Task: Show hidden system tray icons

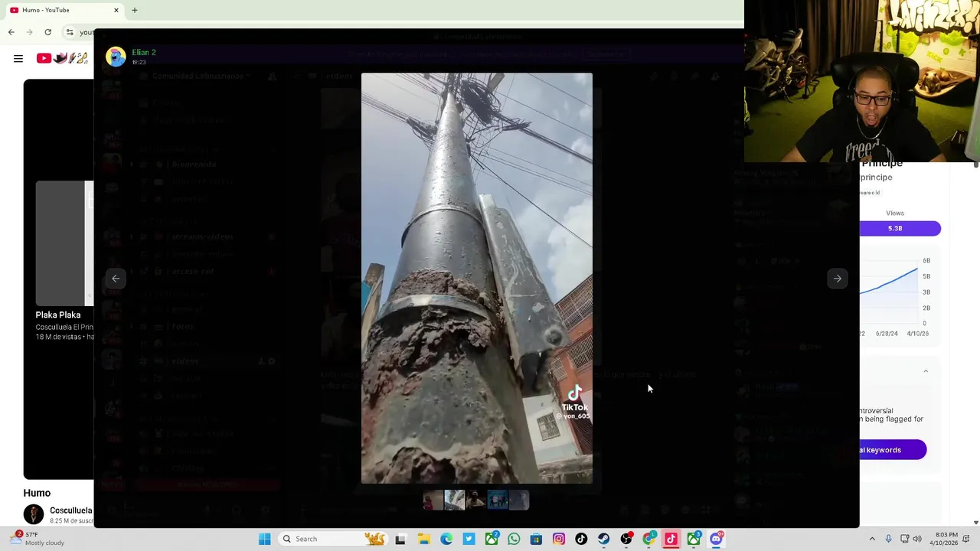Action: (872, 539)
